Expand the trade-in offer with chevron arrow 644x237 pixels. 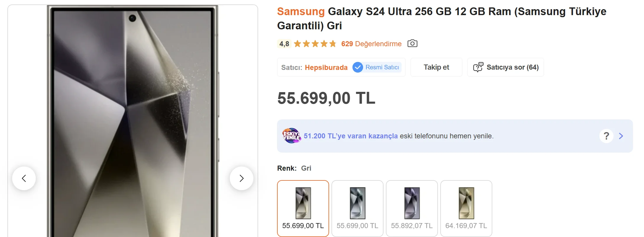[621, 136]
